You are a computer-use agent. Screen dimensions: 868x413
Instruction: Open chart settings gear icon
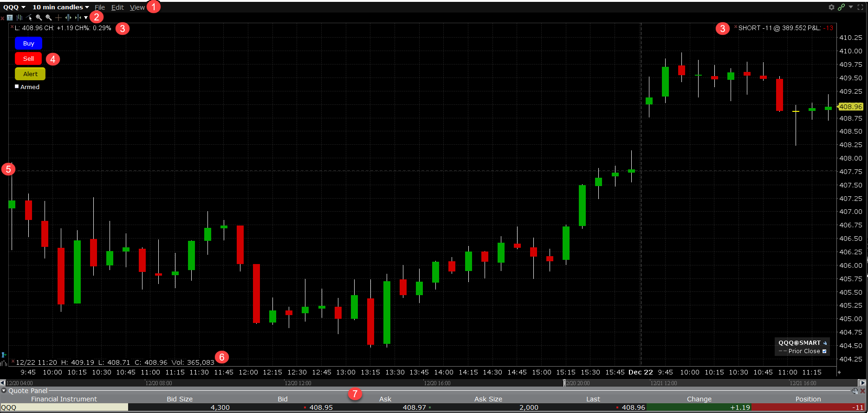[831, 7]
